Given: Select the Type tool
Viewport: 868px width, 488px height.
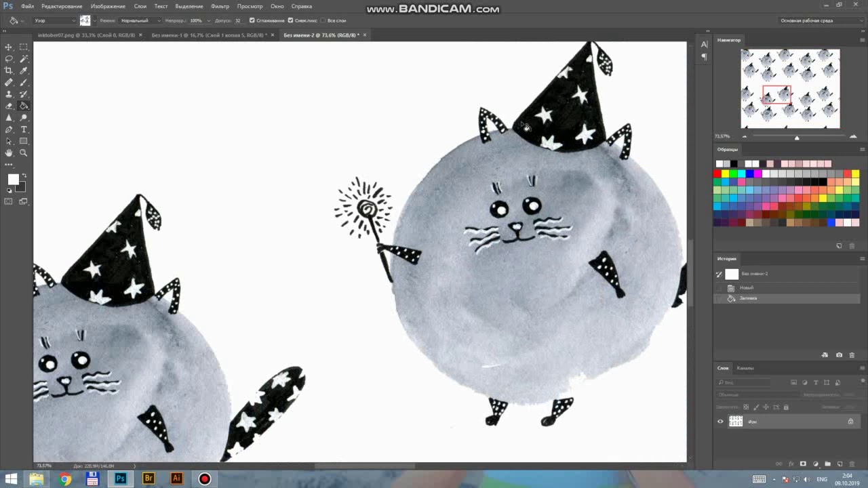Looking at the screenshot, I should (24, 129).
